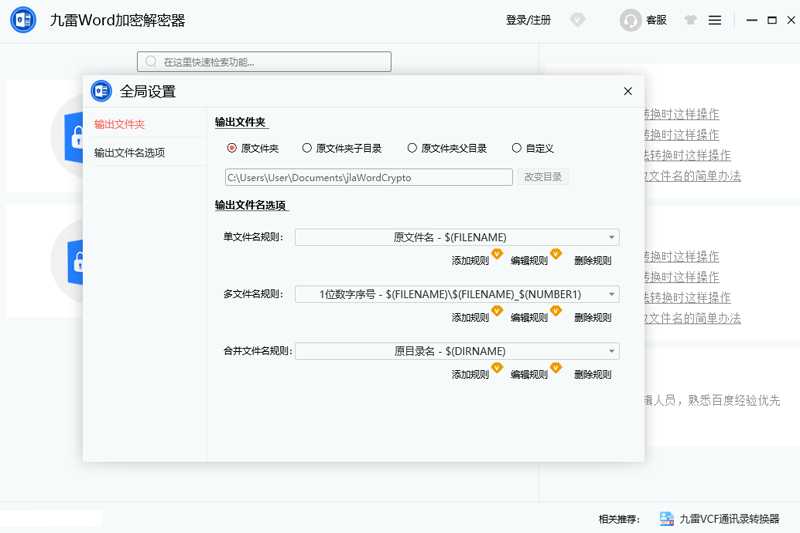This screenshot has width=800, height=533.
Task: Click the skin (shirt) icon in the header
Action: pos(690,20)
